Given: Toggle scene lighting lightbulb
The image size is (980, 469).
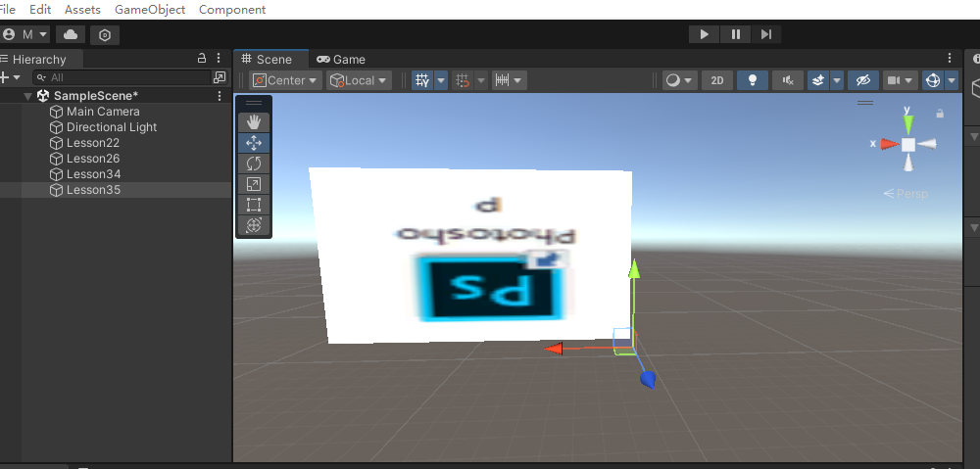Looking at the screenshot, I should pos(753,80).
